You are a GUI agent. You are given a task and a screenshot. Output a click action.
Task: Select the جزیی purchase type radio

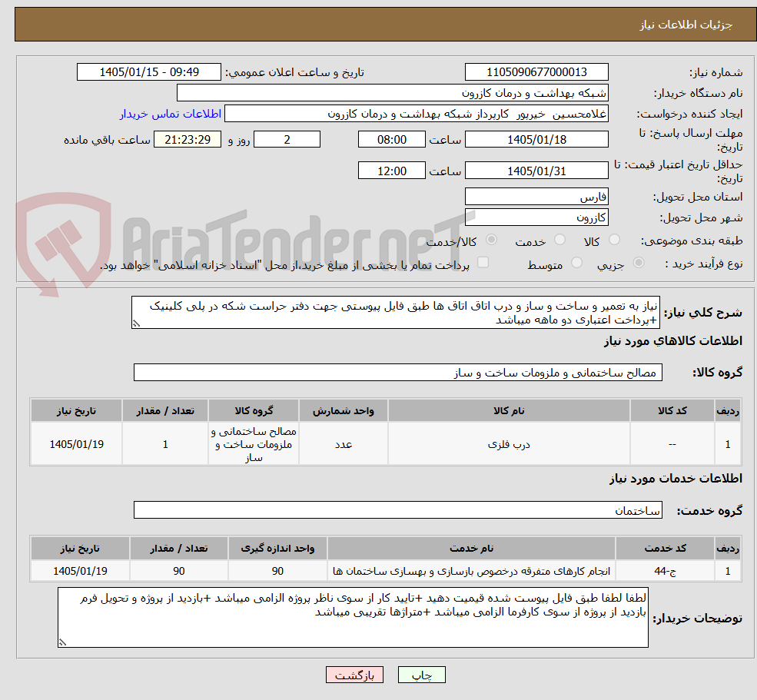pos(638,263)
